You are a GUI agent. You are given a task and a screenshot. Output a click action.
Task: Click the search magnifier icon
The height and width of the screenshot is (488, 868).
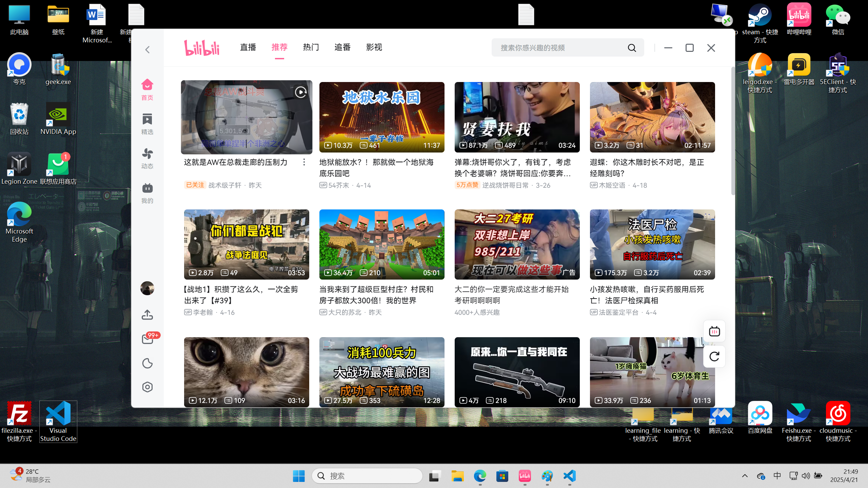(x=632, y=48)
